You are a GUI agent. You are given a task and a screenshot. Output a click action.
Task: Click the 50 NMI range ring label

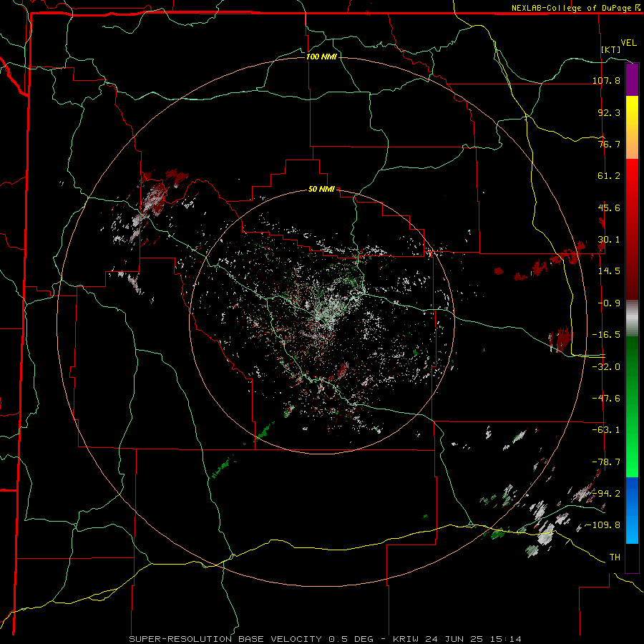point(321,189)
